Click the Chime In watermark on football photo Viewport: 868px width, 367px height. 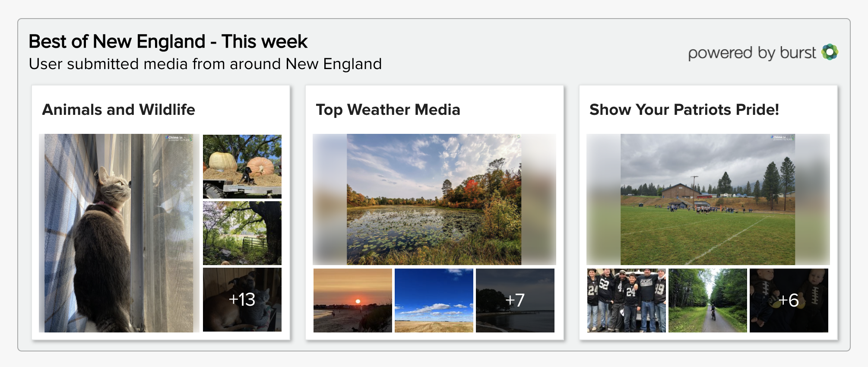(782, 138)
